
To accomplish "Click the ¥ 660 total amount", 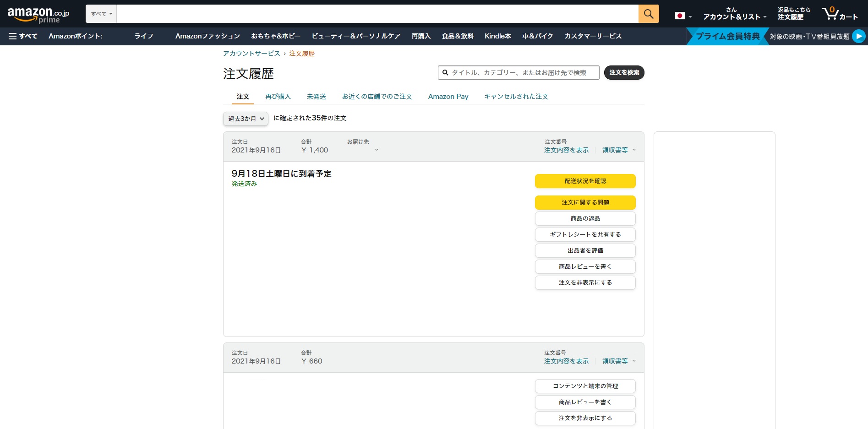I will click(311, 361).
